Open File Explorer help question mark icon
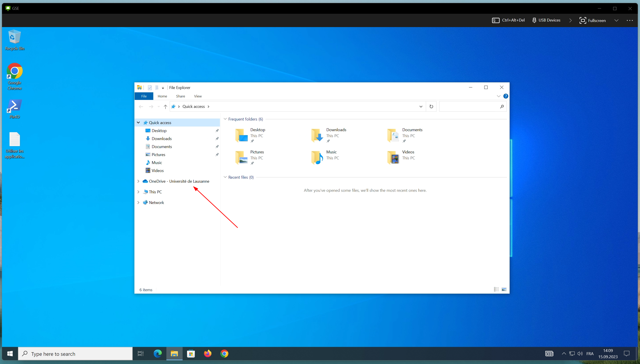Viewport: 640px width, 364px height. click(x=506, y=96)
